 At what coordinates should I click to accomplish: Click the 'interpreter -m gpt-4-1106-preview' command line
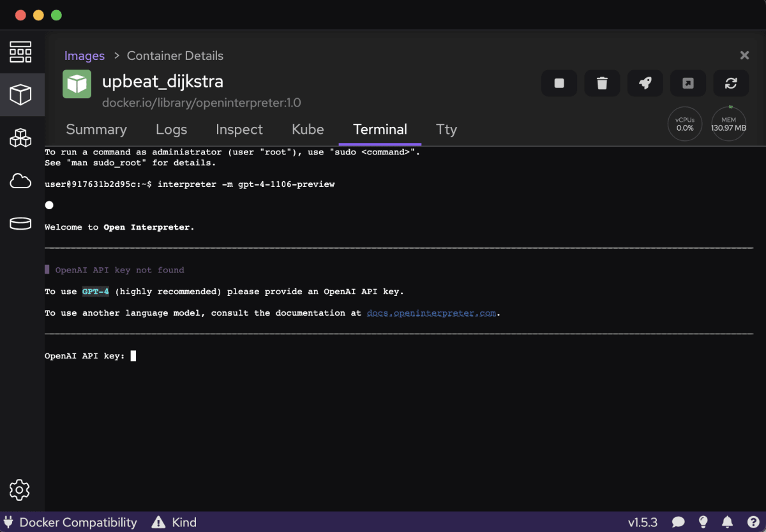point(246,184)
